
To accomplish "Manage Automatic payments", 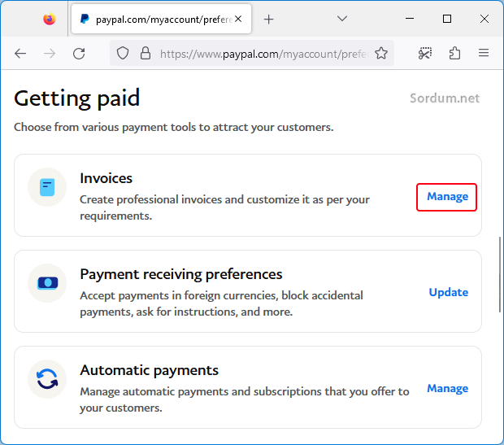I will point(447,389).
